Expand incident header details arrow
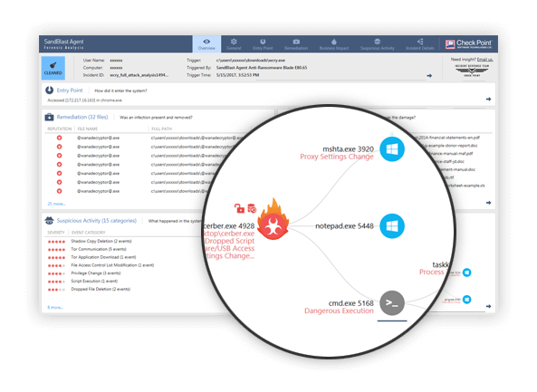The width and height of the screenshot is (537, 392). tap(429, 76)
